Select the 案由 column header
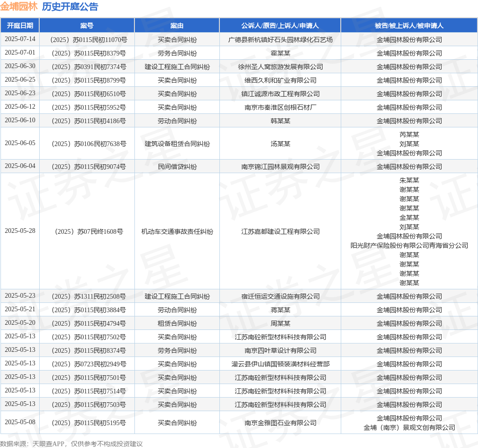 (177, 26)
